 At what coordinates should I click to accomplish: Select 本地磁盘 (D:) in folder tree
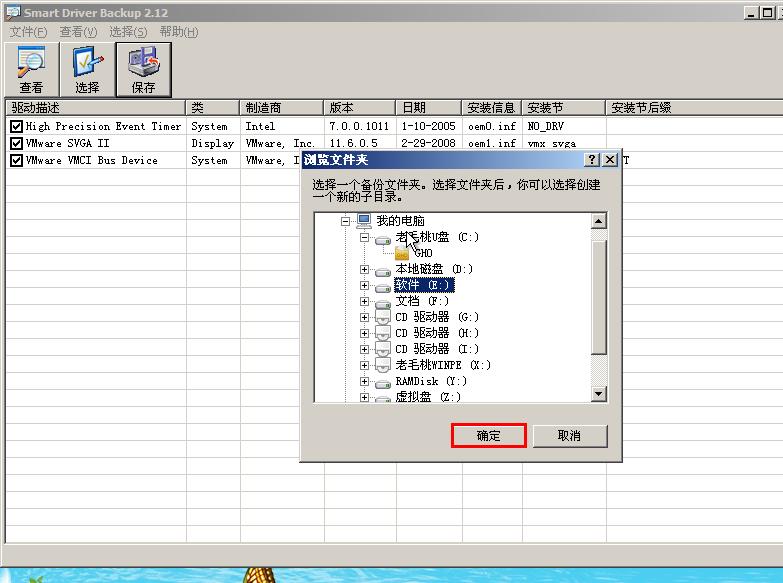click(434, 269)
